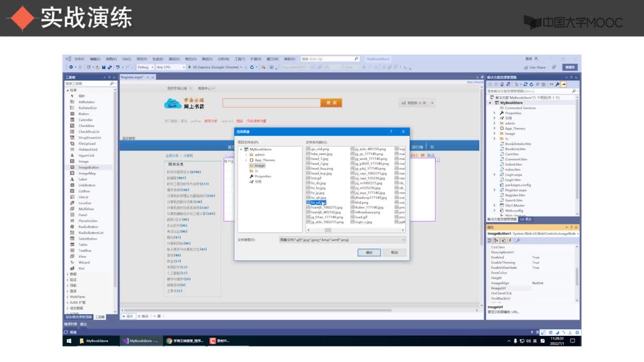Select the ImageMap toolbox control
This screenshot has width=644, height=362.
(87, 173)
